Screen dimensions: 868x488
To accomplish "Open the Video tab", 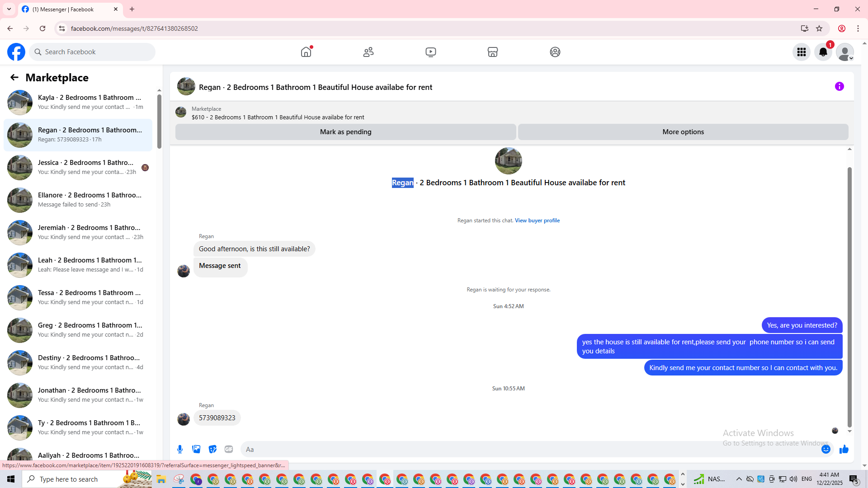I will tap(431, 52).
